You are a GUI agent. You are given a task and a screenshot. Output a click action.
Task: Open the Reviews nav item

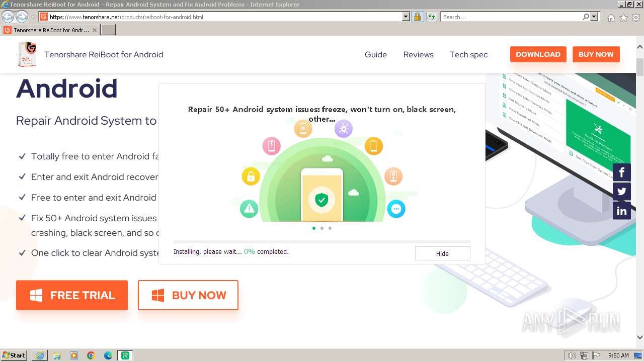(x=418, y=54)
